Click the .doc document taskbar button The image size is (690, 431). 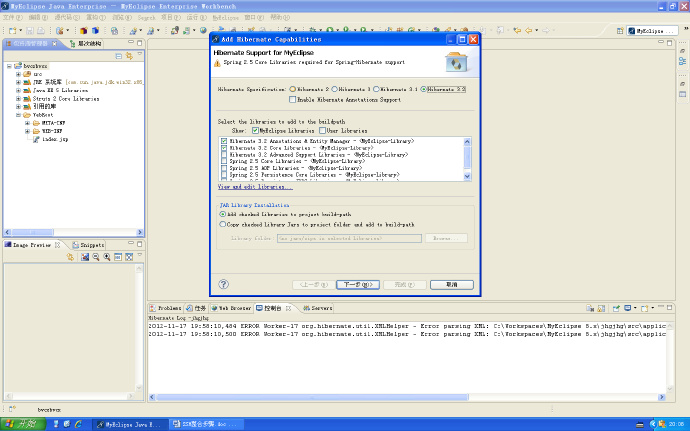[207, 424]
